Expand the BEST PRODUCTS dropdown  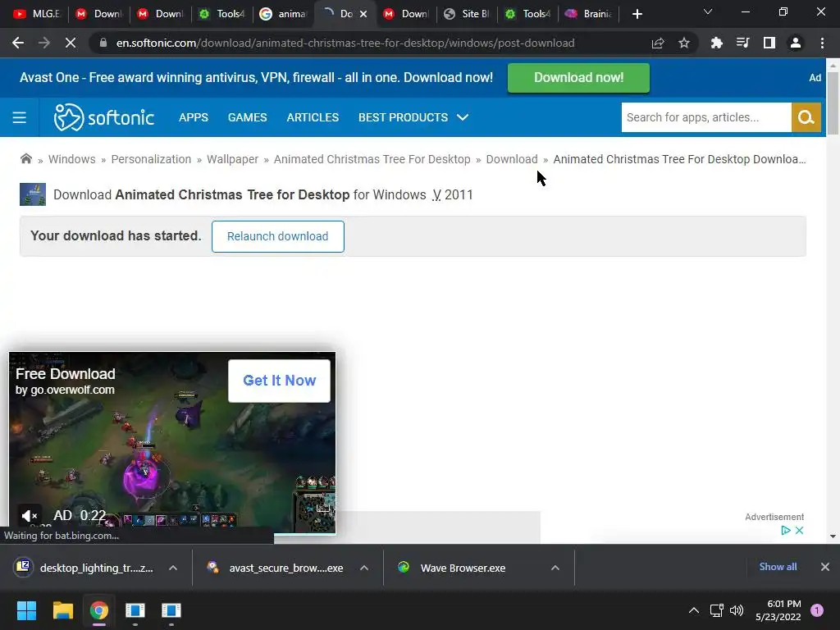click(413, 117)
